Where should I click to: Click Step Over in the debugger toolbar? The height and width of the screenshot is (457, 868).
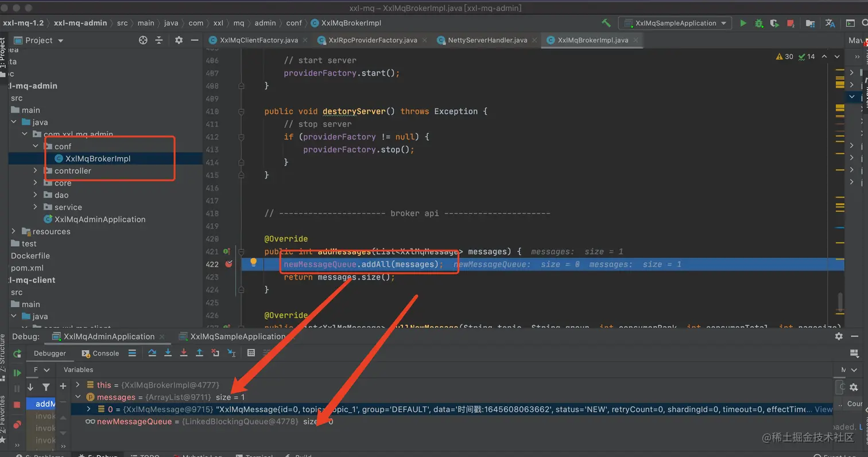click(x=152, y=353)
